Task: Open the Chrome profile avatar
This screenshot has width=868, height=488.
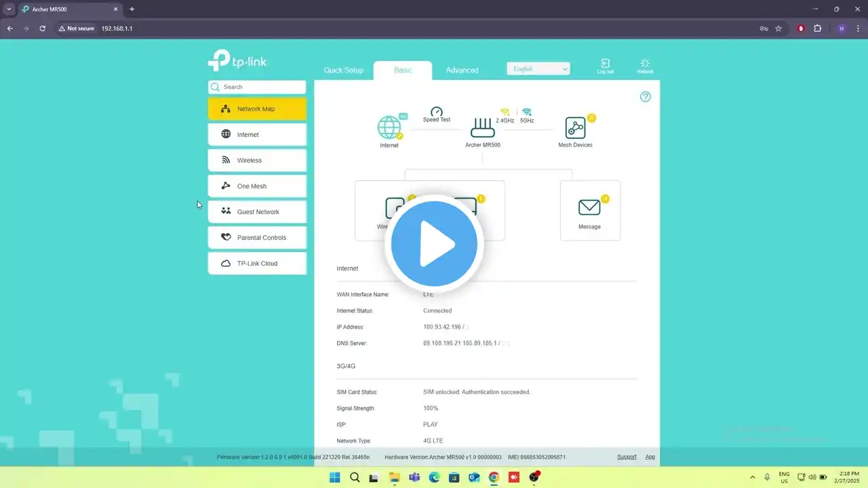Action: (x=842, y=28)
